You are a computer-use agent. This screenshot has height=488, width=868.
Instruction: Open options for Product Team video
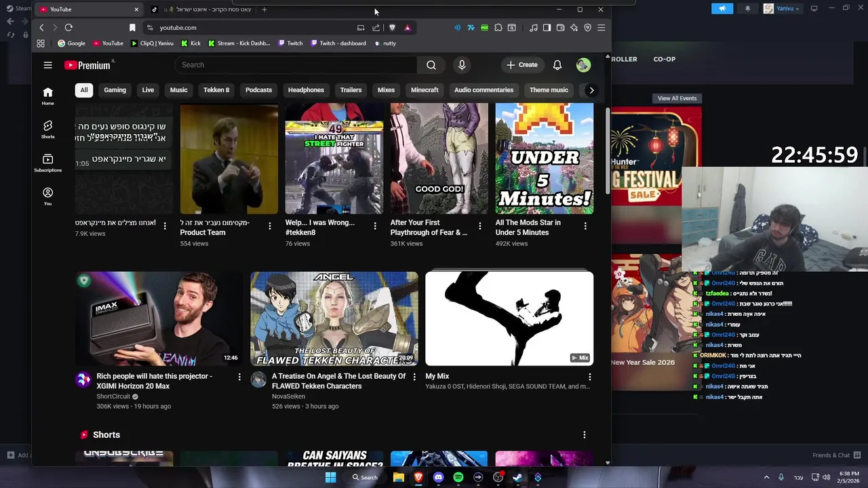[x=270, y=226]
